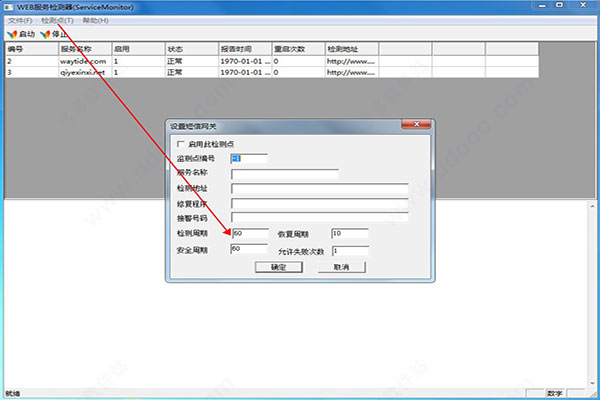
Task: Select the waytide.com row
Action: pyautogui.click(x=272, y=61)
